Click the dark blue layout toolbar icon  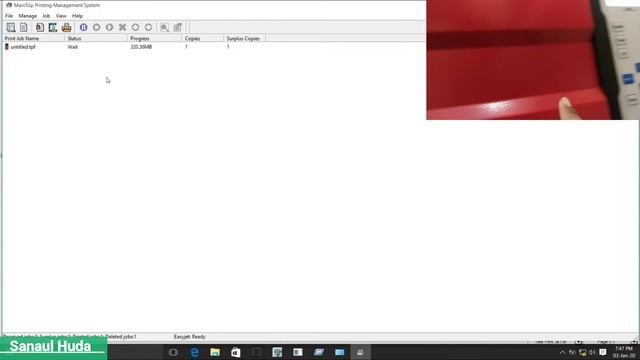(x=53, y=27)
